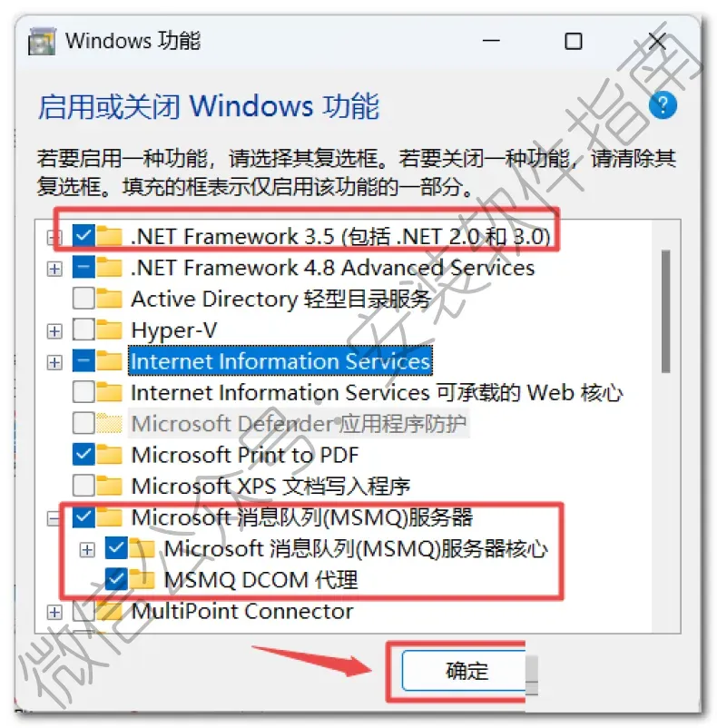Viewport: 717px width, 728px height.
Task: Uncheck the .NET Framework 3.5 checkbox
Action: [84, 235]
